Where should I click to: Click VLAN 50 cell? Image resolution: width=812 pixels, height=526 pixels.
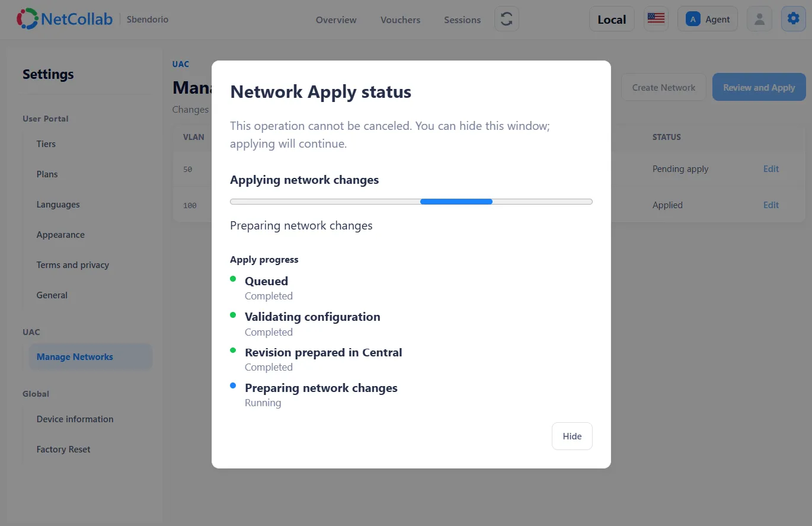click(188, 170)
